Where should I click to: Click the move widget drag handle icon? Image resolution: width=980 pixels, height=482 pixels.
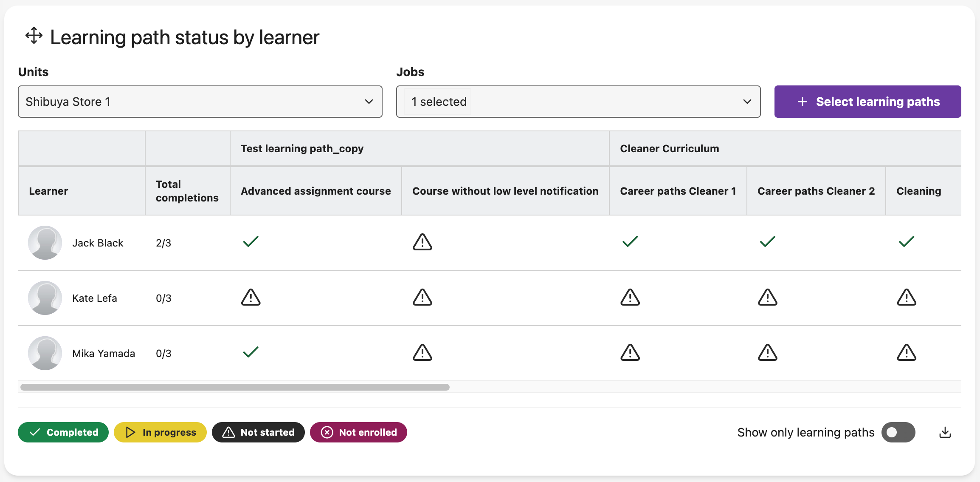(x=34, y=36)
